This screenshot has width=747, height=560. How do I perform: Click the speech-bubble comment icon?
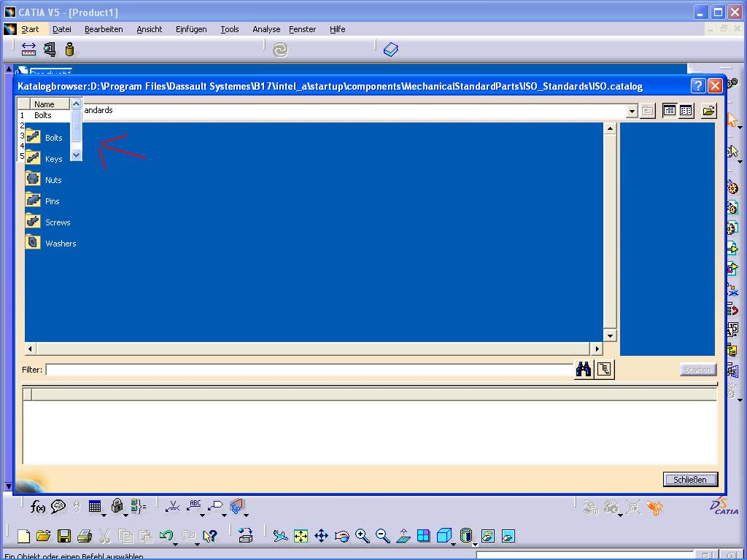(x=58, y=507)
